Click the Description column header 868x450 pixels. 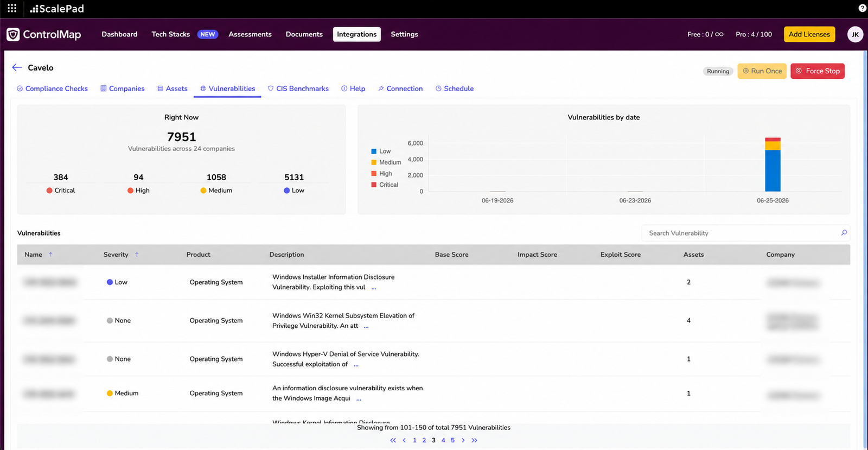point(286,255)
